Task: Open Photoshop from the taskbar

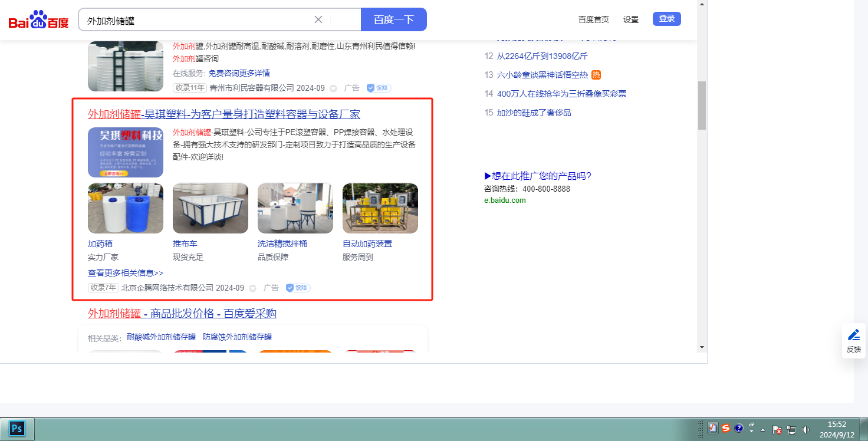Action: pos(17,429)
